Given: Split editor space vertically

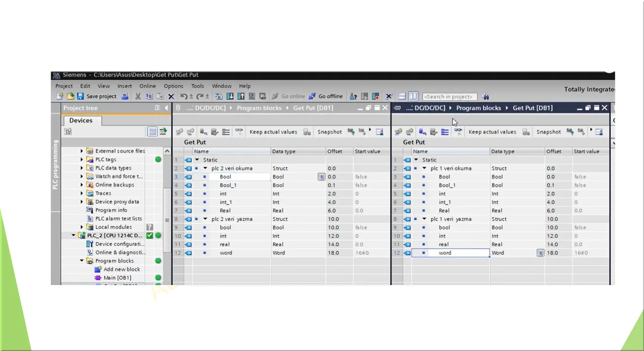Looking at the screenshot, I should coord(413,96).
